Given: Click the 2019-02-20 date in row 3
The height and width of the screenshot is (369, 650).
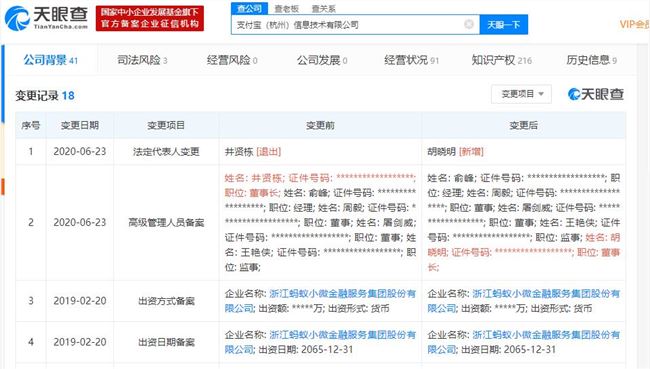Looking at the screenshot, I should (80, 301).
